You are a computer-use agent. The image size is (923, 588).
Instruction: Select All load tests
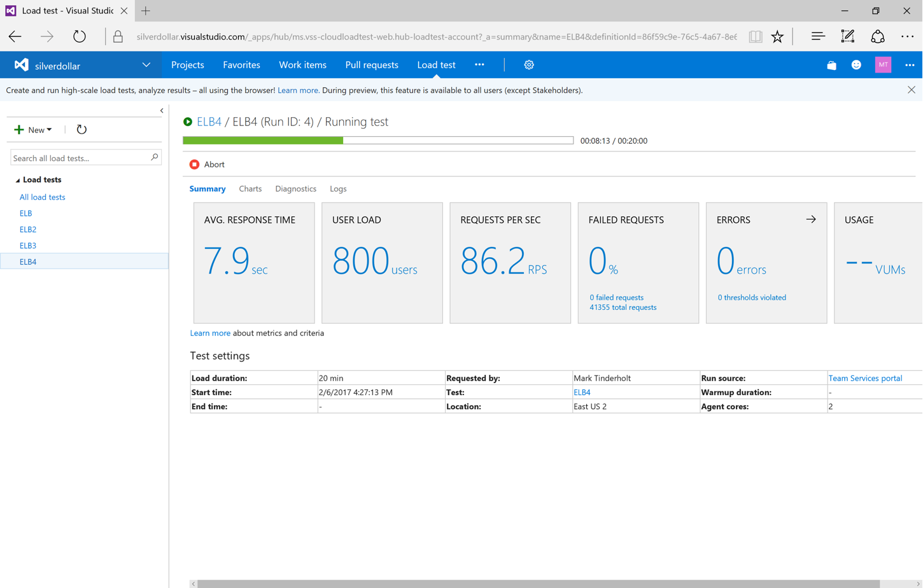[x=42, y=197]
